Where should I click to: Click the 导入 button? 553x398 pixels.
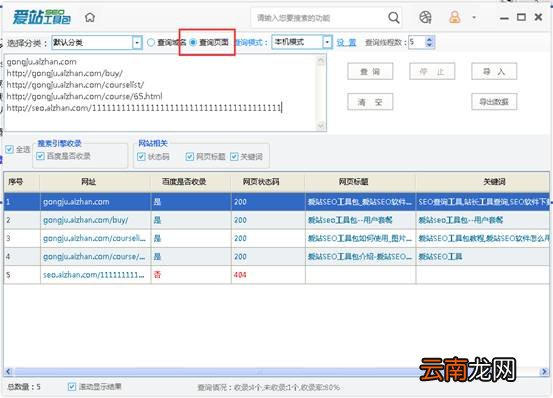[x=494, y=72]
